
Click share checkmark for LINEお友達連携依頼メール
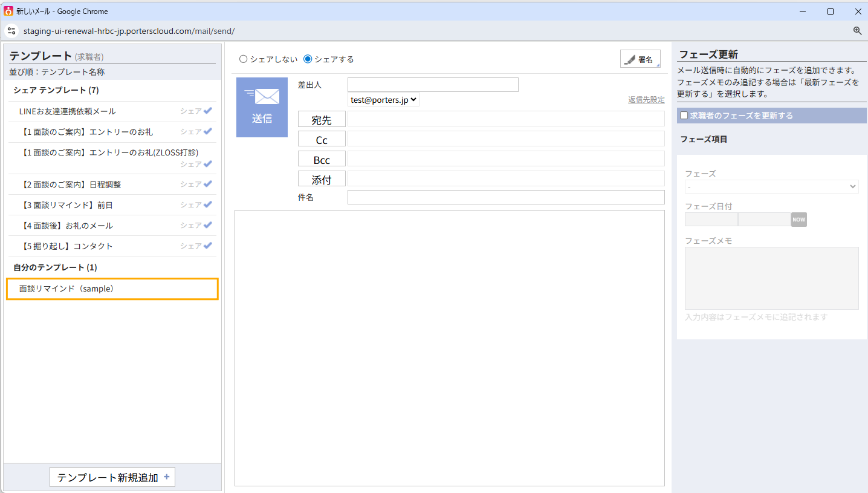click(208, 111)
